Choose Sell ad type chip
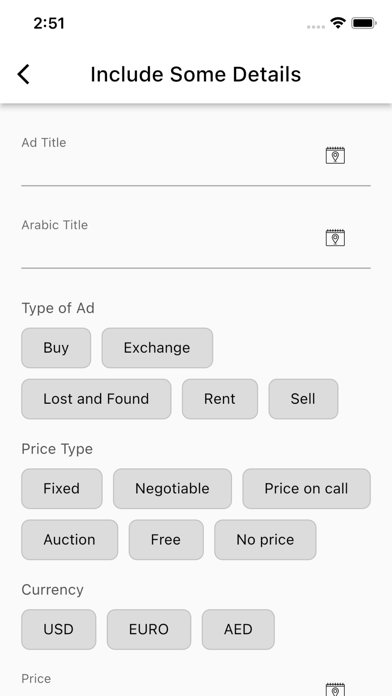The image size is (392, 696). [303, 399]
